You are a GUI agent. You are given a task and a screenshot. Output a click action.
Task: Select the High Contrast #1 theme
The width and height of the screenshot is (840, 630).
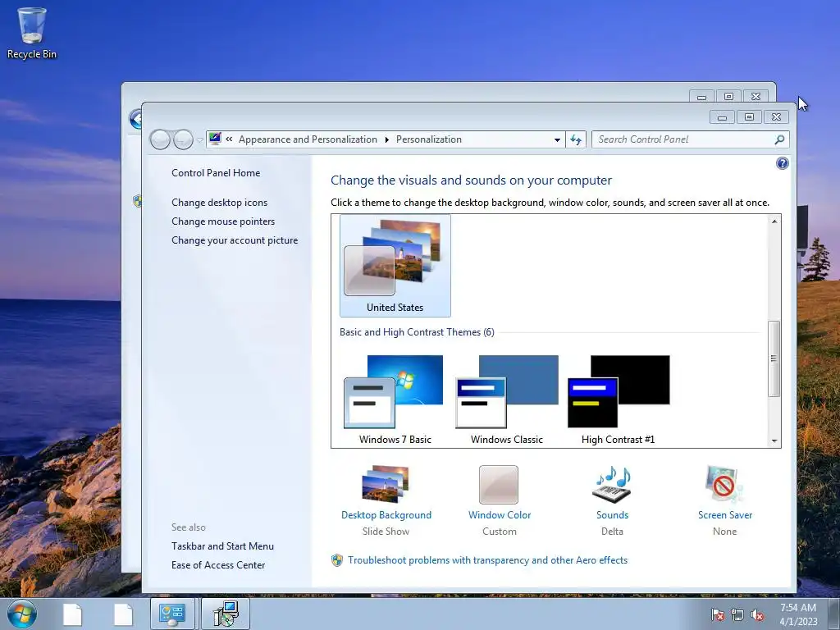(619, 399)
